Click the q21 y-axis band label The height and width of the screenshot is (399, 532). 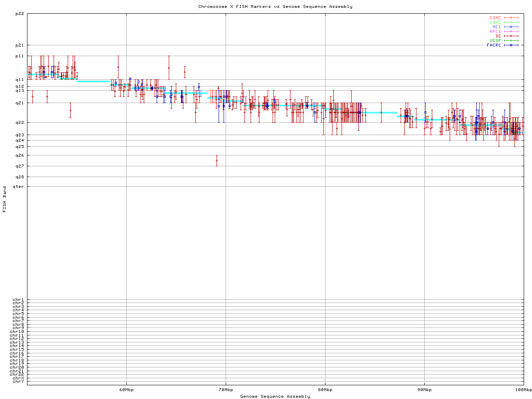pos(20,103)
